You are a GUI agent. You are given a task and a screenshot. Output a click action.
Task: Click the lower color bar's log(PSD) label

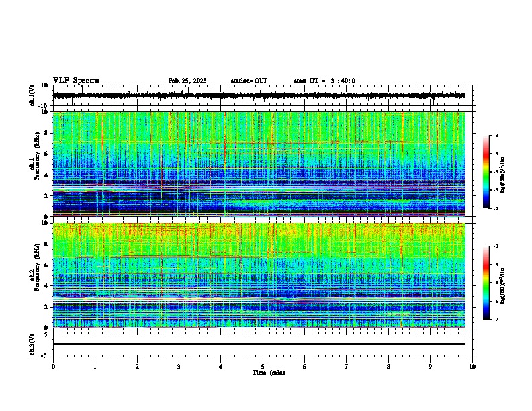pos(503,285)
